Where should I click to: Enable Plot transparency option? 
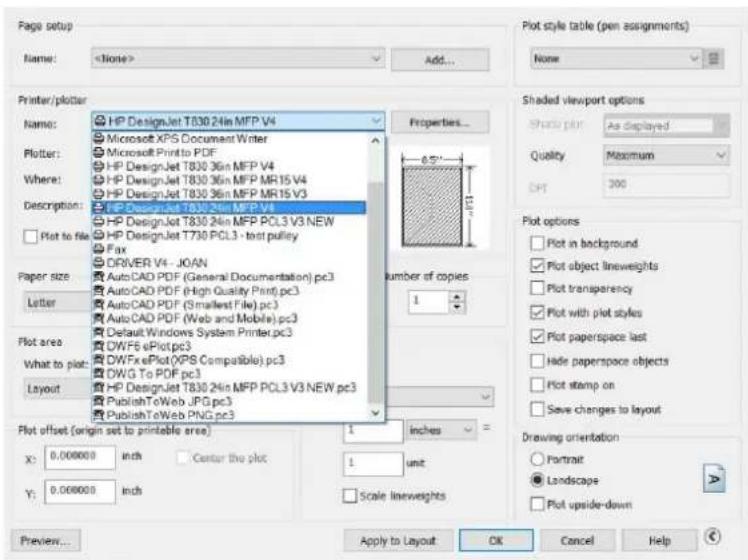coord(537,288)
